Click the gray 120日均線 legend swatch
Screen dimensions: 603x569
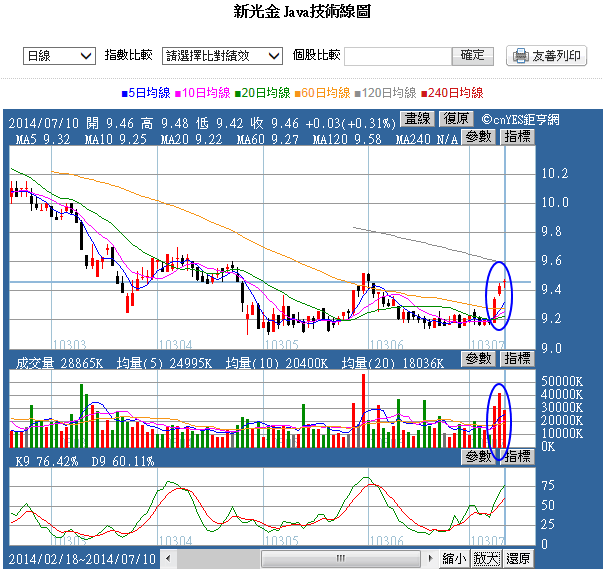357,93
